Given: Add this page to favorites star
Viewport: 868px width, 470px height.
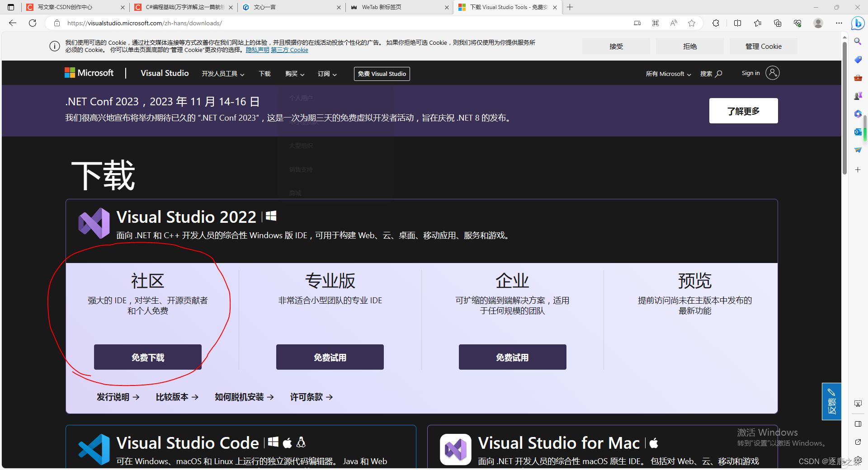Looking at the screenshot, I should pyautogui.click(x=692, y=23).
